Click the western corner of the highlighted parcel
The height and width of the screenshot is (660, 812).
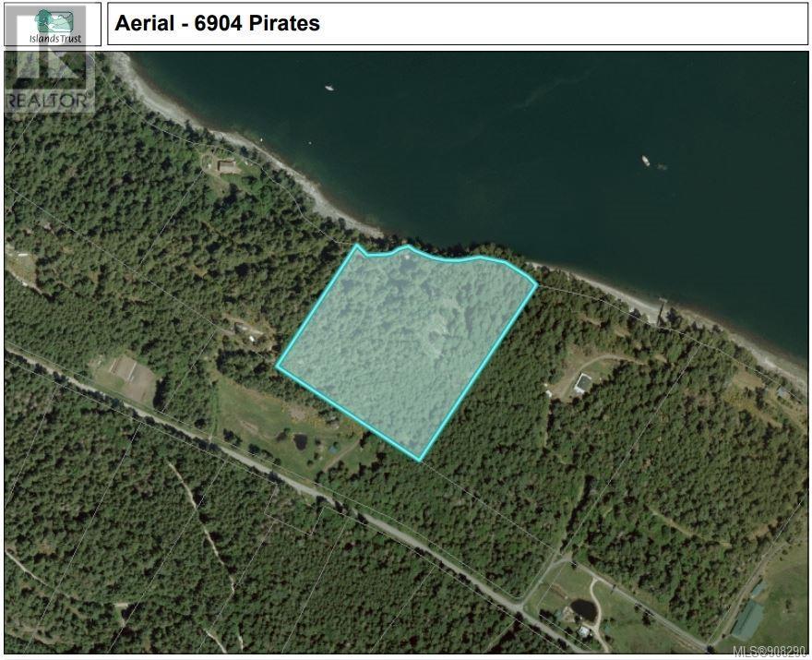click(x=278, y=366)
